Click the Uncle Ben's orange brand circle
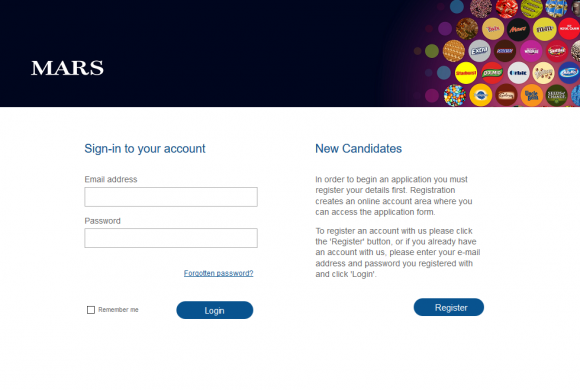This screenshot has width=580, height=390. pyautogui.click(x=532, y=95)
